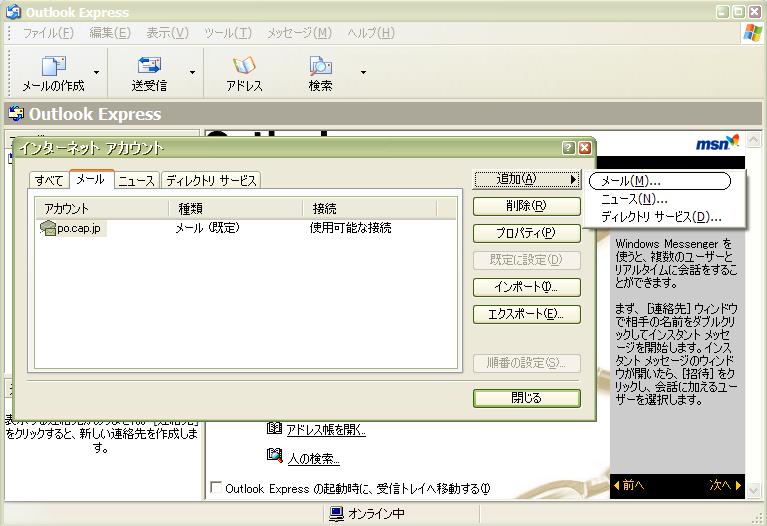The image size is (767, 526).
Task: Toggle the go-to-Inbox-on-startup checkbox
Action: point(215,487)
